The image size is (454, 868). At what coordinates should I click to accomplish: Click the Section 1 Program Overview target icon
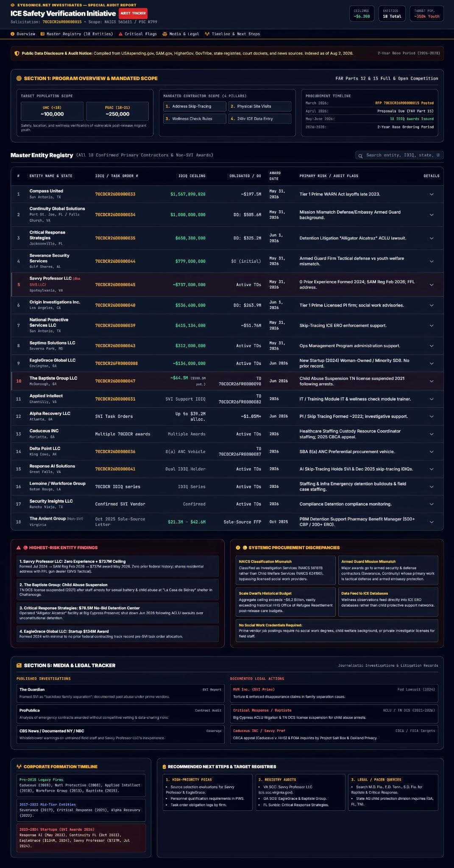pos(19,78)
